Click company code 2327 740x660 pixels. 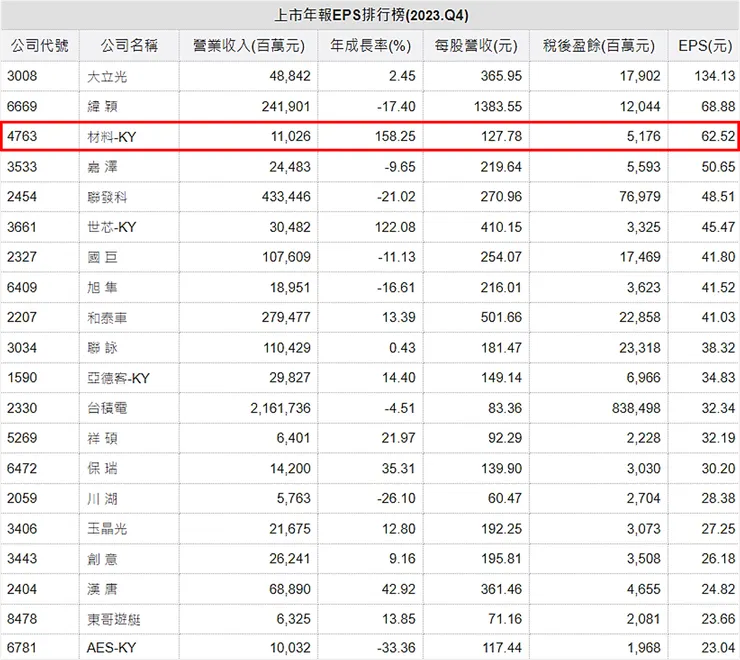(x=22, y=257)
